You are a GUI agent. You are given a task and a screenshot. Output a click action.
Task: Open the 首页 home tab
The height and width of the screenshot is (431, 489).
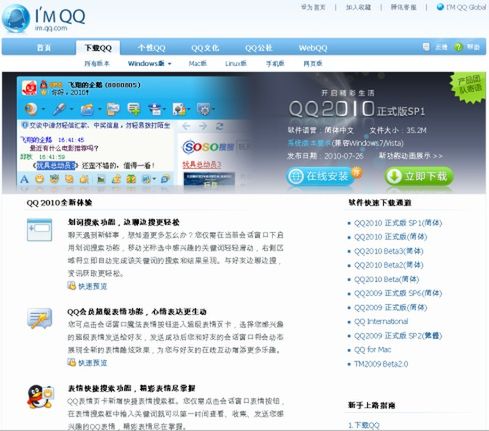click(x=44, y=48)
